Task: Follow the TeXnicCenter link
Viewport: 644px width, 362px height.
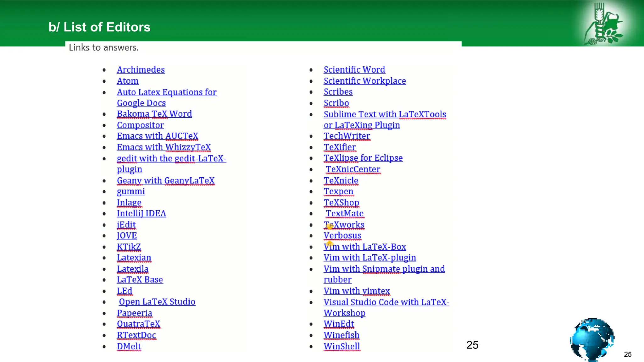Action: coord(353,169)
